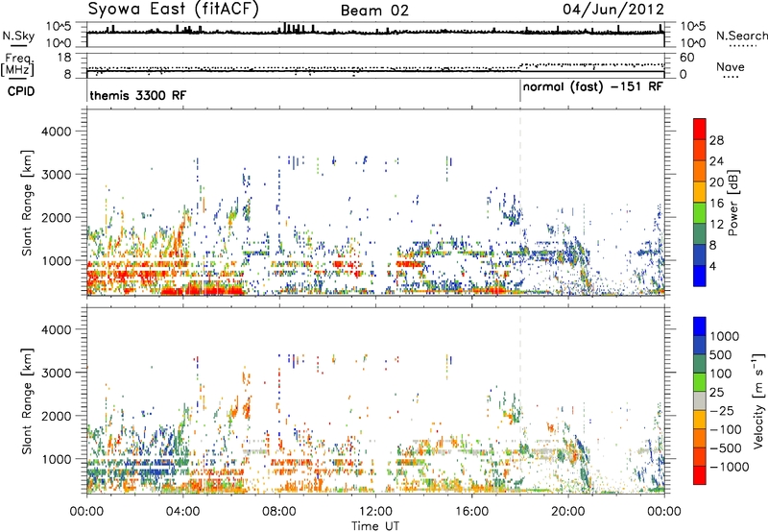This screenshot has width=768, height=532.
Task: Click the "2000" tick of the Velocity panel
Action: tap(57, 416)
